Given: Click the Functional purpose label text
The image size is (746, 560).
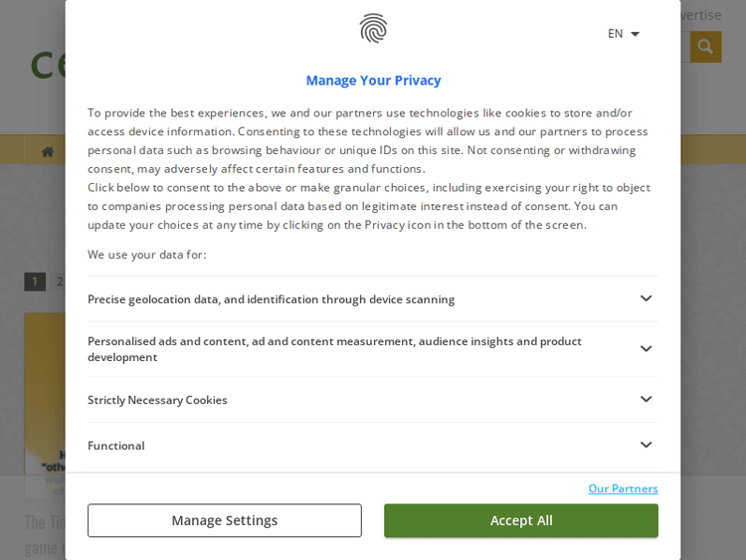Looking at the screenshot, I should (x=116, y=446).
